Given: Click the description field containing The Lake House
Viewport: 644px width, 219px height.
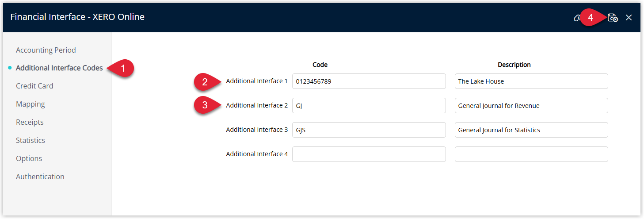Looking at the screenshot, I should (531, 81).
